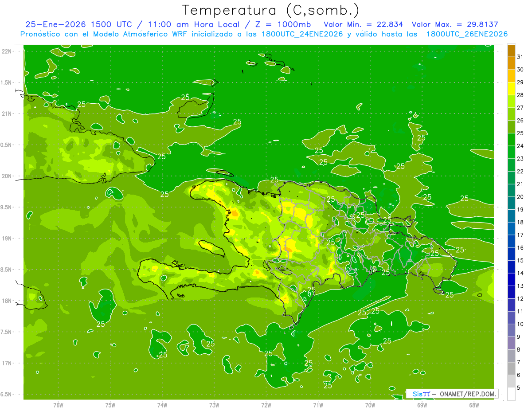Click legend swatch between 23 and 24
This screenshot has height=411, width=532.
(511, 152)
